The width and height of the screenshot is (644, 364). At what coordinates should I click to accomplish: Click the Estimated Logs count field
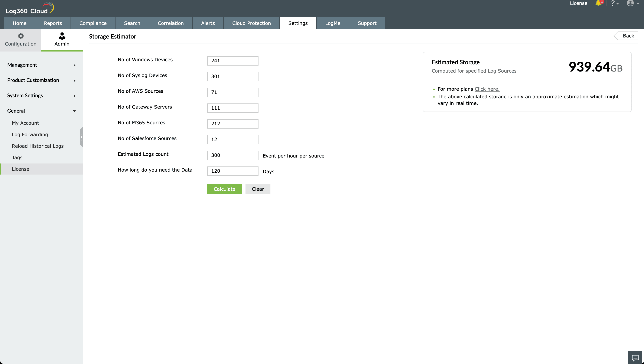(x=232, y=155)
